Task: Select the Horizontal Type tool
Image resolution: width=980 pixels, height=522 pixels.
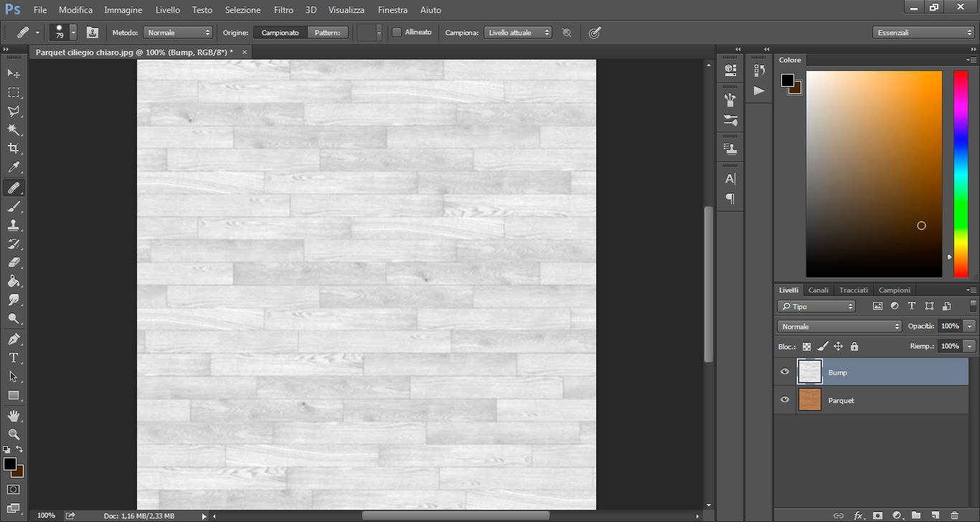Action: point(14,357)
